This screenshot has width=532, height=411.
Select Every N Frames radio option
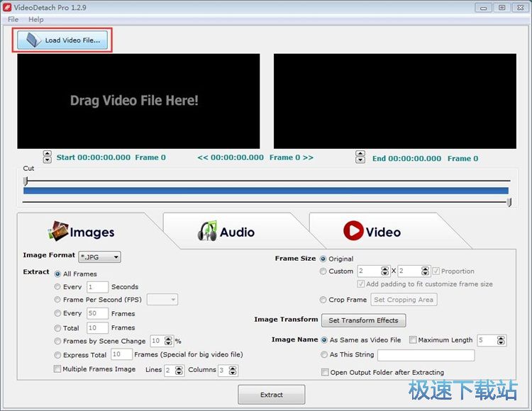(57, 313)
